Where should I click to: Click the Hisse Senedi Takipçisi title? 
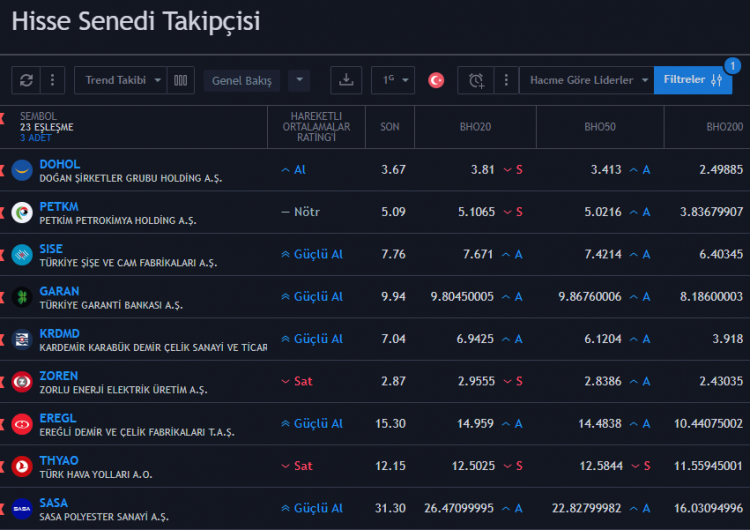136,22
